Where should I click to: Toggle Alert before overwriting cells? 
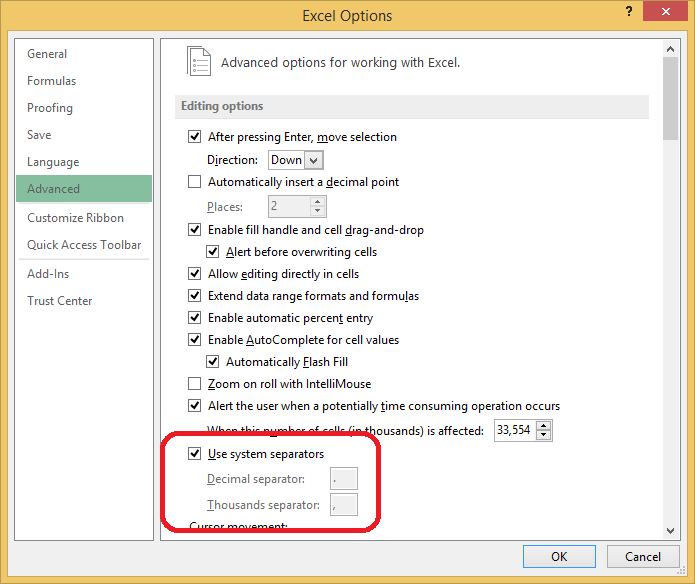pyautogui.click(x=212, y=252)
